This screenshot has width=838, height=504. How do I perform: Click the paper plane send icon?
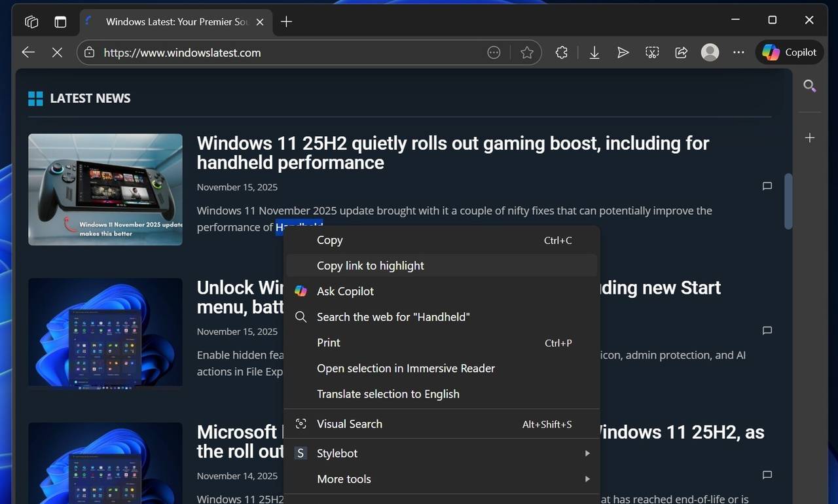pyautogui.click(x=623, y=52)
